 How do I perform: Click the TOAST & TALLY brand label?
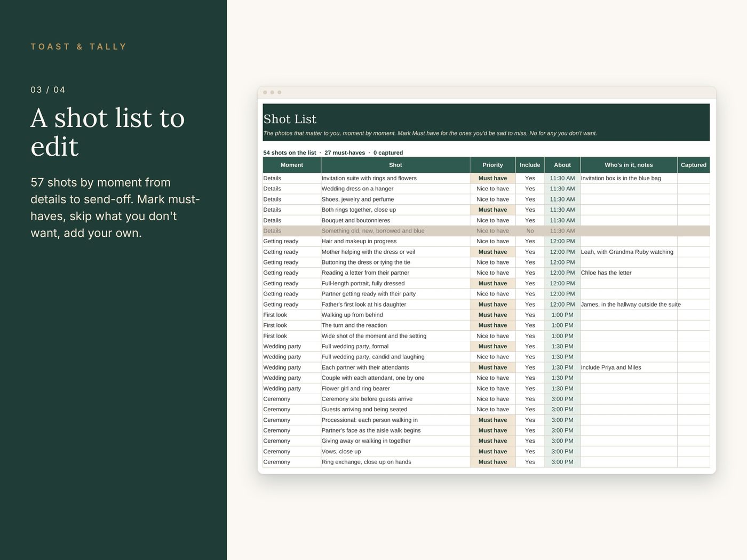pyautogui.click(x=78, y=46)
